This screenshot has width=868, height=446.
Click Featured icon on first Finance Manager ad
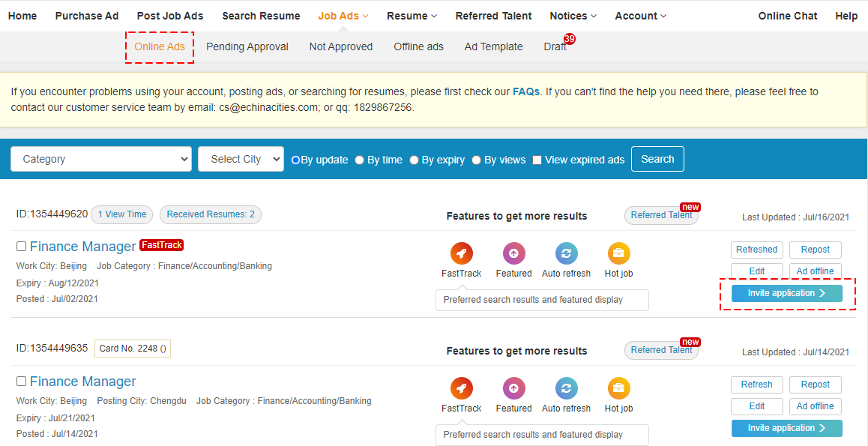click(x=513, y=254)
